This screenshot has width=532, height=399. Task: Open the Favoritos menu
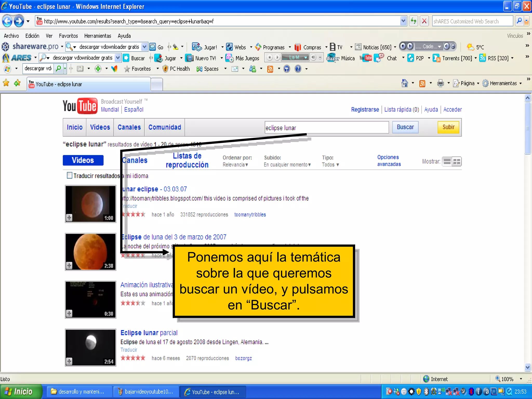[x=68, y=36]
